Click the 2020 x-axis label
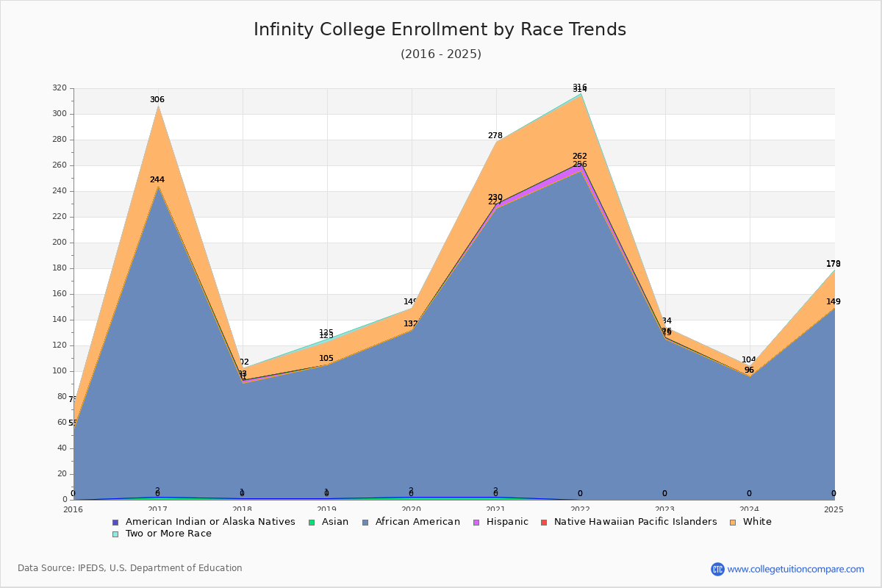The width and height of the screenshot is (882, 588). coord(411,509)
